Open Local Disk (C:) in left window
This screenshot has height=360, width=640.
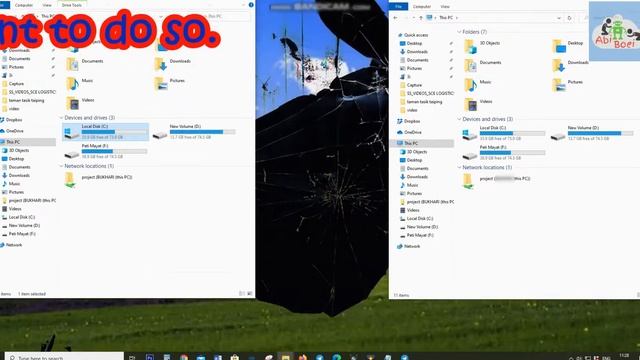tap(106, 132)
